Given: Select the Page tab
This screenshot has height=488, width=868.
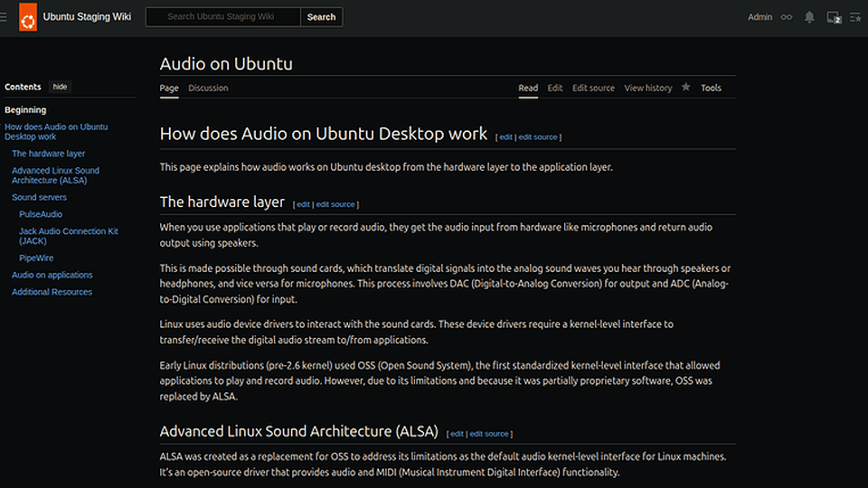Looking at the screenshot, I should pyautogui.click(x=169, y=88).
